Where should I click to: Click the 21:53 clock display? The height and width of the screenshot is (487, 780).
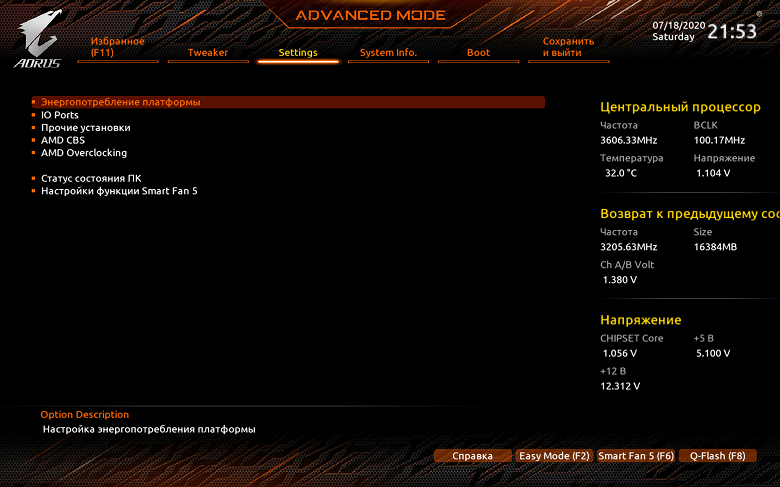pyautogui.click(x=732, y=31)
